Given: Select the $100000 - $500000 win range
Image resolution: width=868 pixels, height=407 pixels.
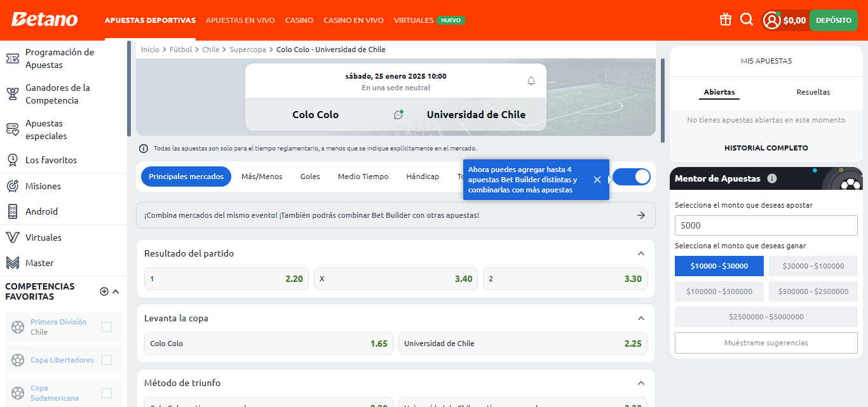Looking at the screenshot, I should tap(719, 291).
